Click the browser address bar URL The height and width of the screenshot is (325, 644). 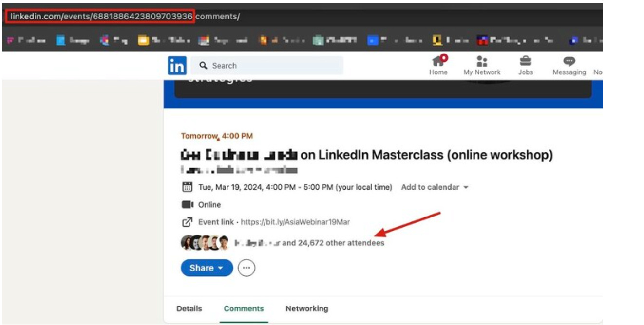[125, 17]
